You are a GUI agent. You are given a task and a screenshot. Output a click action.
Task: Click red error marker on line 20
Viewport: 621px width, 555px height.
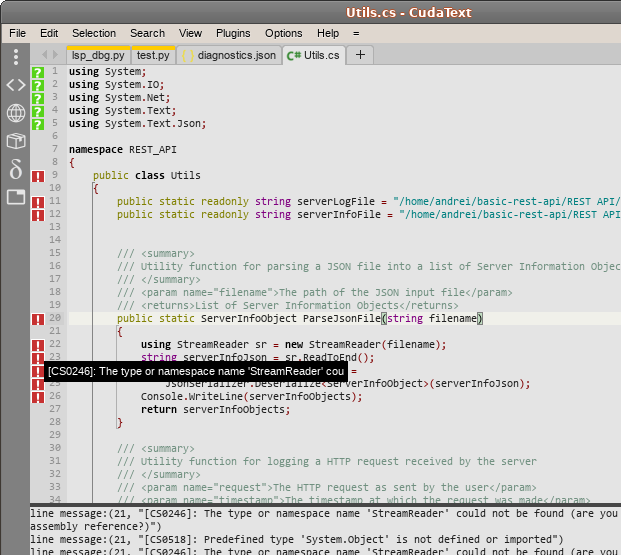click(37, 319)
